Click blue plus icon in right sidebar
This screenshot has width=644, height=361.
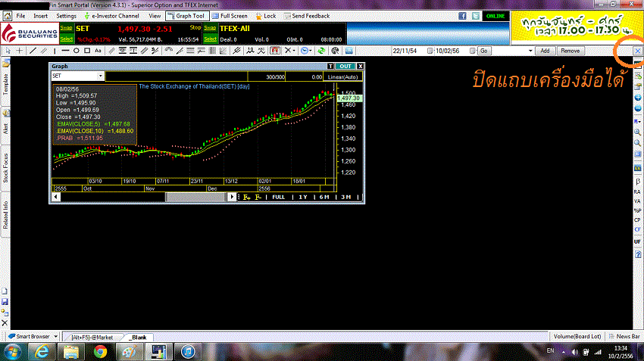pos(637,98)
